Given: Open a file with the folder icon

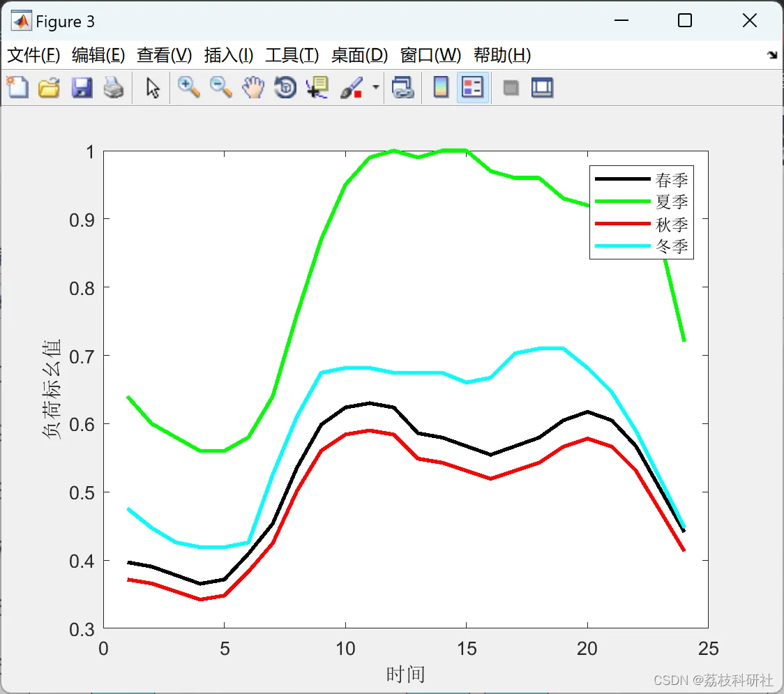Looking at the screenshot, I should 49,87.
